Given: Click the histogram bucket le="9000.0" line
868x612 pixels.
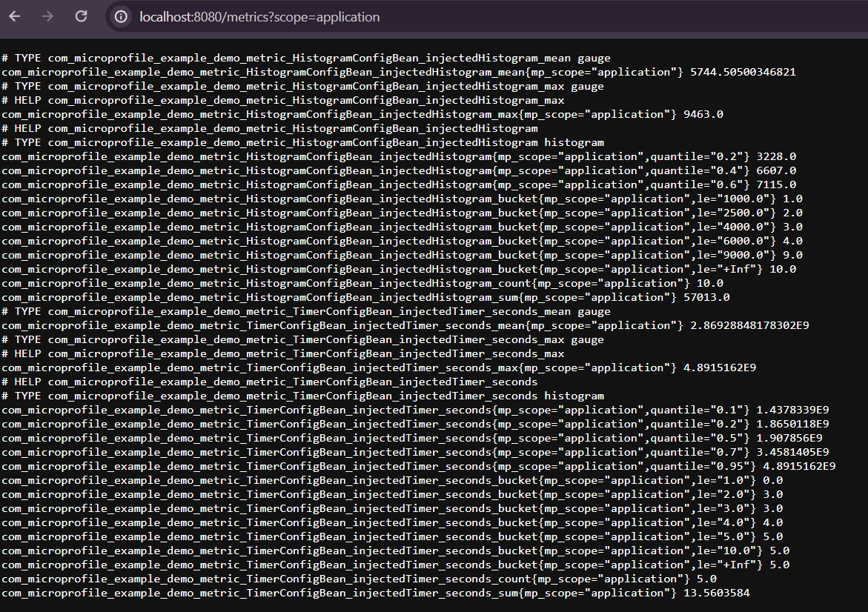Looking at the screenshot, I should [x=402, y=255].
